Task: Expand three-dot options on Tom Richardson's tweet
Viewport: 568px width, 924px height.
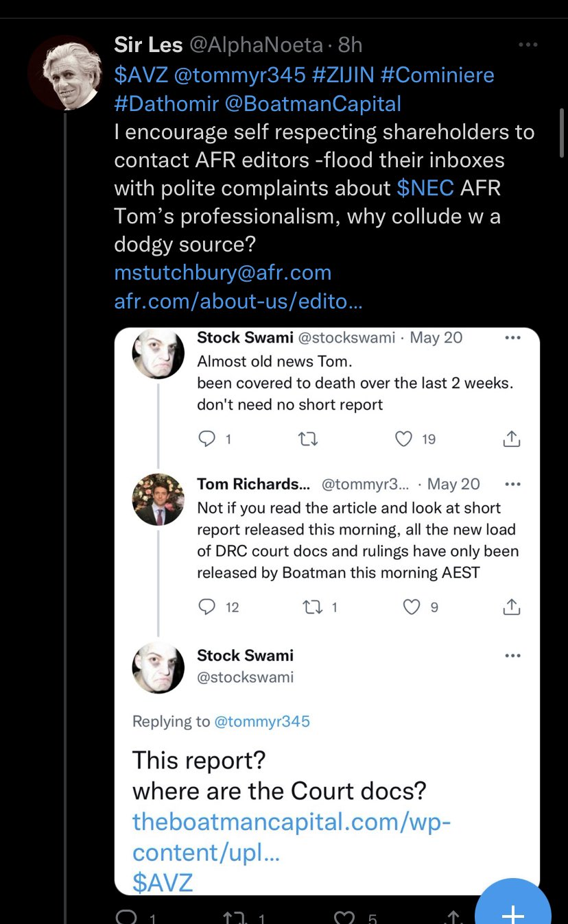Action: (x=512, y=484)
